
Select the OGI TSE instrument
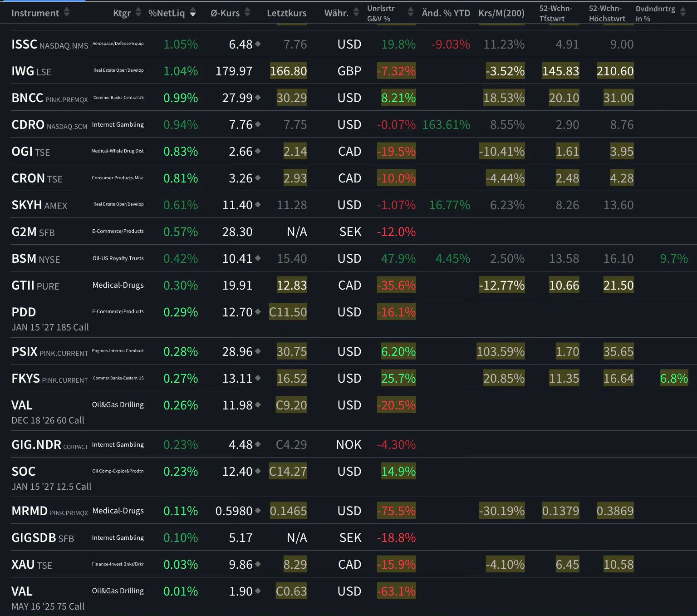30,152
